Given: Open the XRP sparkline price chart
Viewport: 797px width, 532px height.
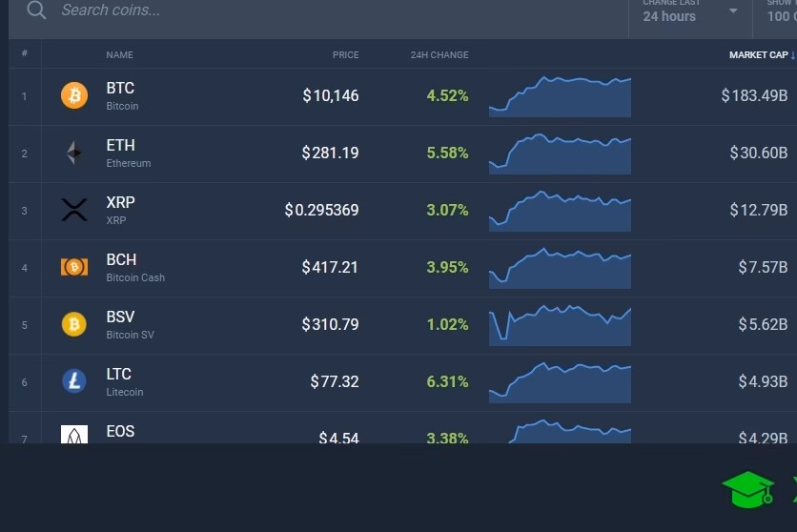Looking at the screenshot, I should 561,211.
